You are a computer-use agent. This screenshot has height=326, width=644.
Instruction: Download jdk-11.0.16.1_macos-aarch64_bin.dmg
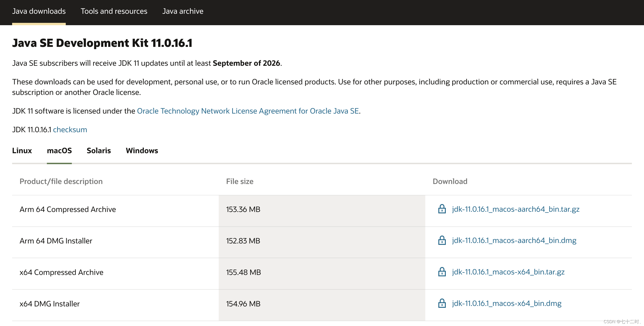pyautogui.click(x=514, y=240)
